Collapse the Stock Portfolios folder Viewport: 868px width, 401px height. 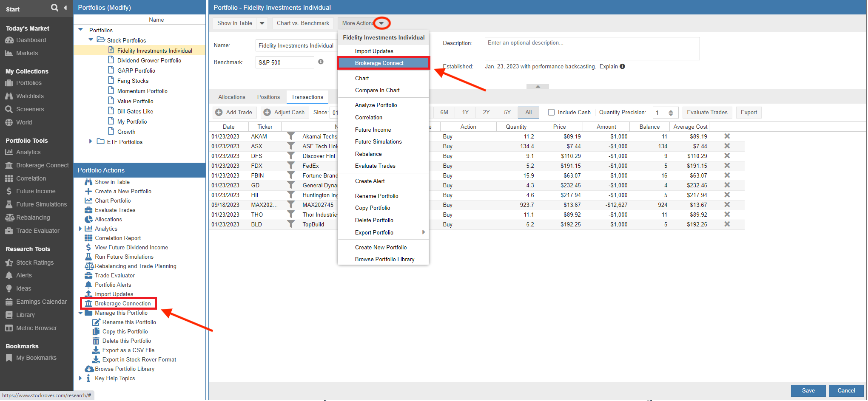point(91,40)
